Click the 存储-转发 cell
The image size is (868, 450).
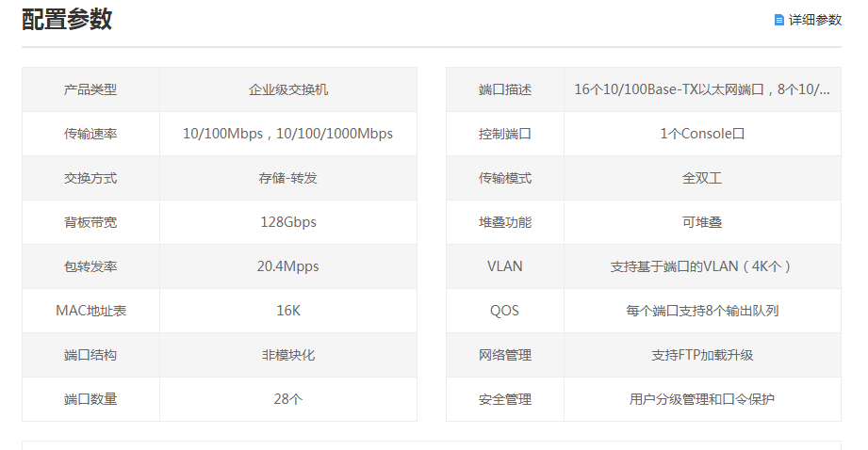point(288,178)
